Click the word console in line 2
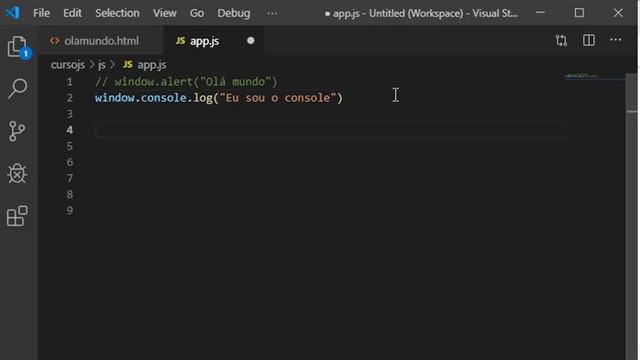The height and width of the screenshot is (360, 640). pos(164,98)
